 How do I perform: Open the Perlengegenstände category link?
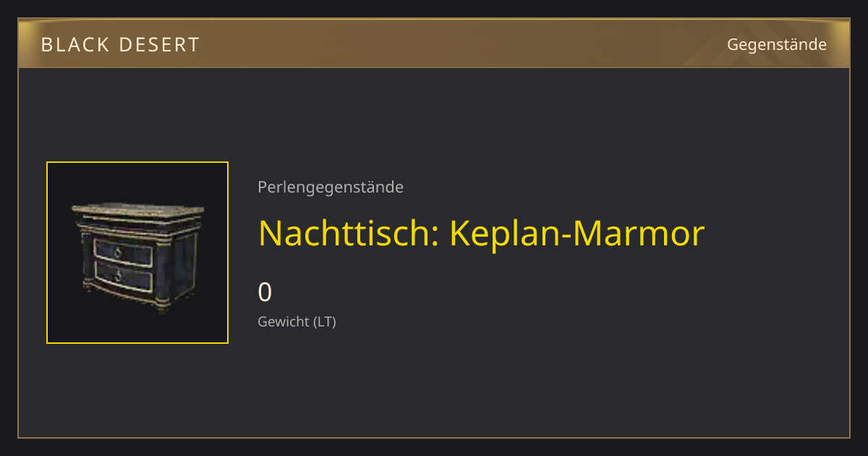pos(331,187)
